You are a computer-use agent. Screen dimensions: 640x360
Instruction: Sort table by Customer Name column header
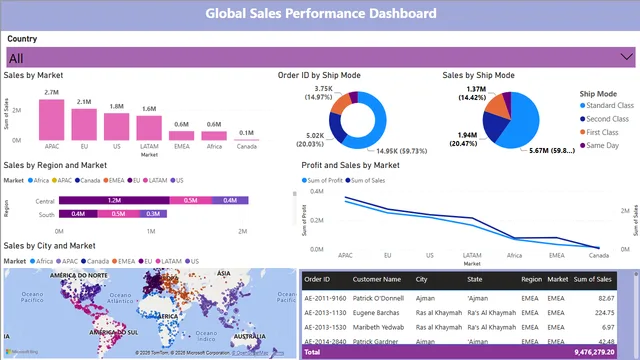click(377, 280)
